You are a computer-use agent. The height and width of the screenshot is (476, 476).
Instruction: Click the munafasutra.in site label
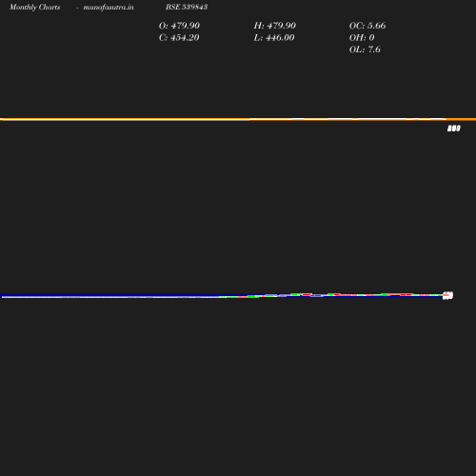click(109, 8)
